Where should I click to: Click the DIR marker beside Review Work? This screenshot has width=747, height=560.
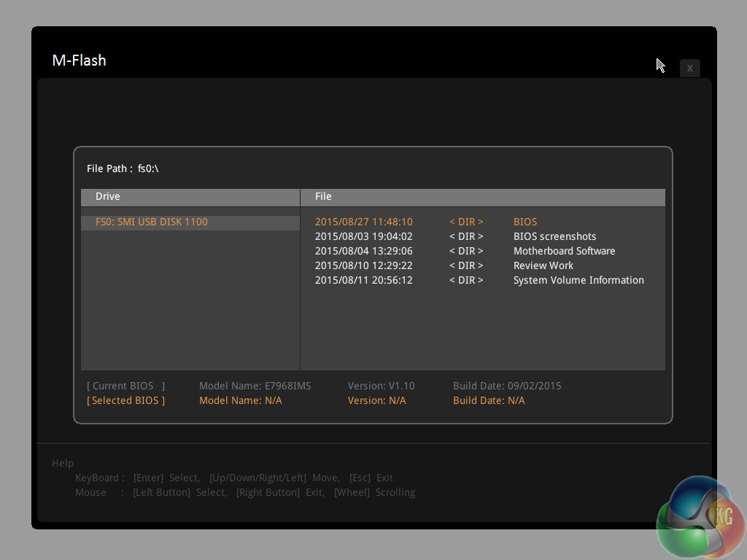click(x=466, y=265)
